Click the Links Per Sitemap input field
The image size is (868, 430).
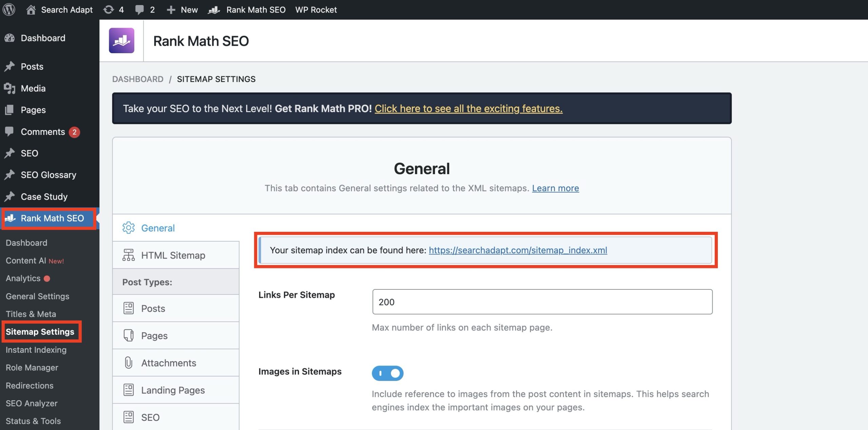tap(542, 302)
